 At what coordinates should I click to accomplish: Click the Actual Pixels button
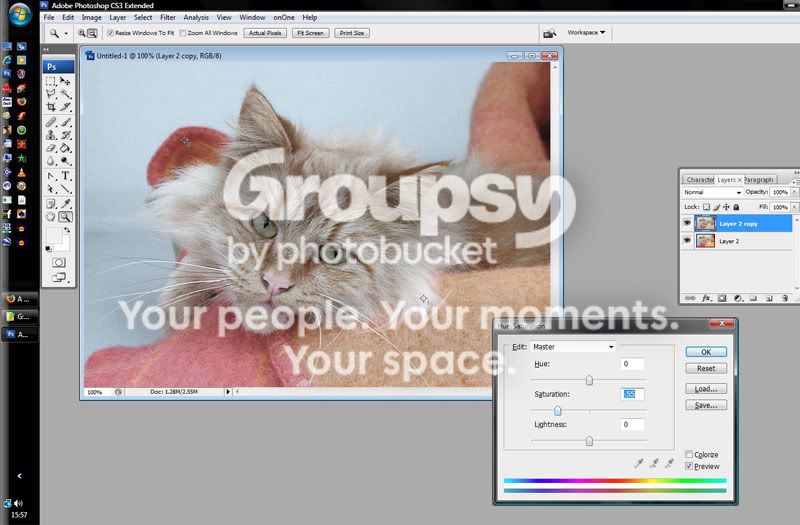265,33
